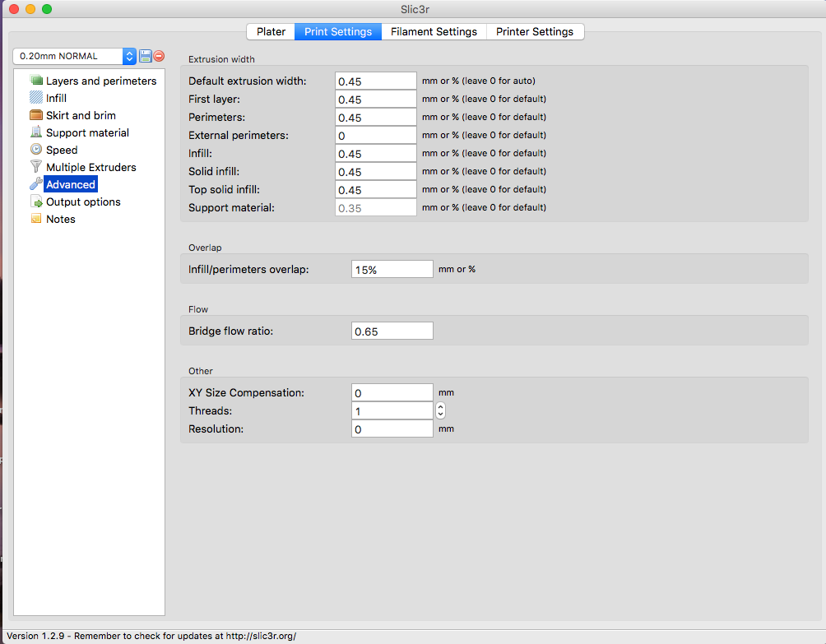Select the Infill hatched icon in sidebar
Screen dimensions: 826x644
point(36,98)
